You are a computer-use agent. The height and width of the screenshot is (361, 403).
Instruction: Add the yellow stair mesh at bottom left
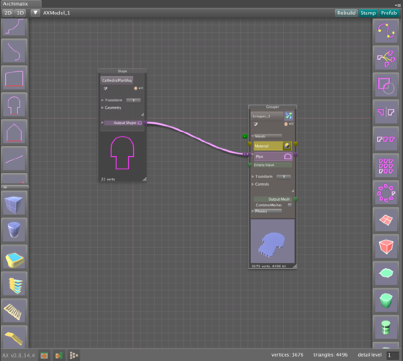(15, 337)
